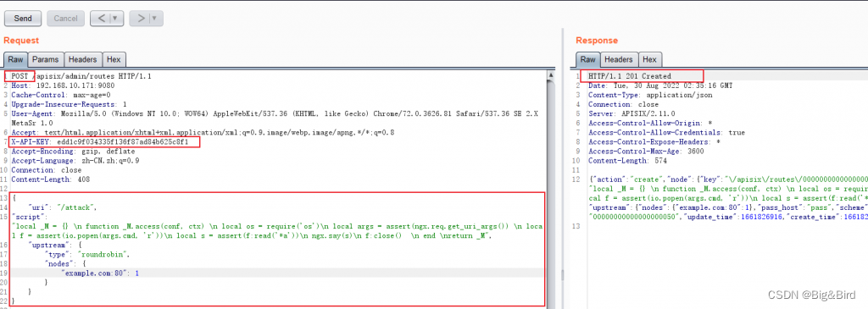Viewport: 868px width, 309px height.
Task: Click the Send button
Action: [x=23, y=19]
